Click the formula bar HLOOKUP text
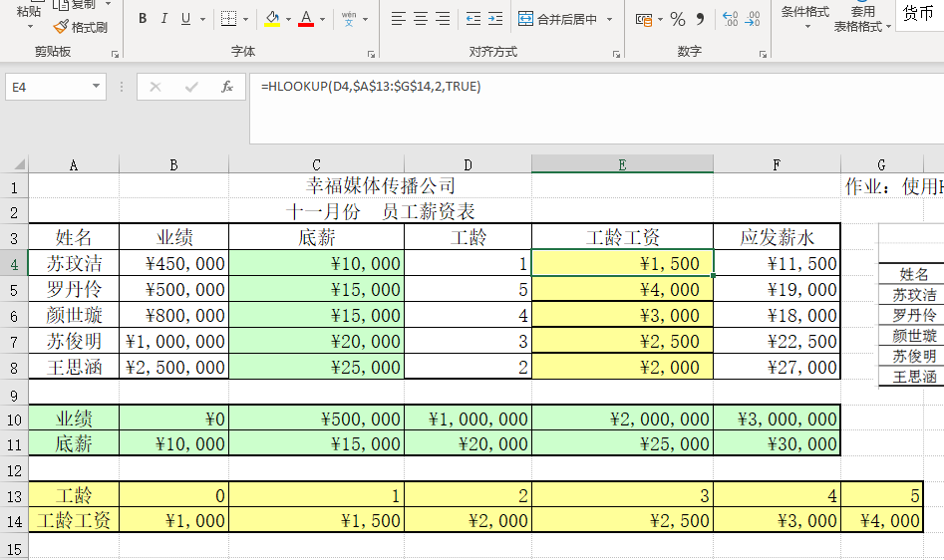Viewport: 944px width, 560px height. point(371,87)
